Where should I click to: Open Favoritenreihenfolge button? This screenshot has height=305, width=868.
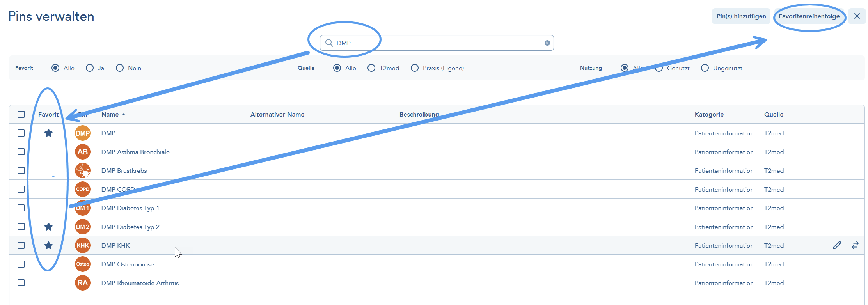(x=809, y=16)
